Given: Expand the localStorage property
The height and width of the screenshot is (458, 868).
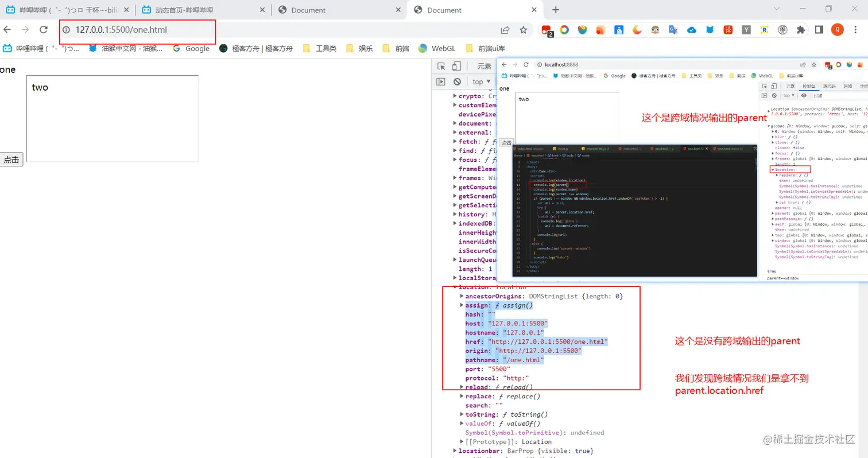Looking at the screenshot, I should point(455,278).
